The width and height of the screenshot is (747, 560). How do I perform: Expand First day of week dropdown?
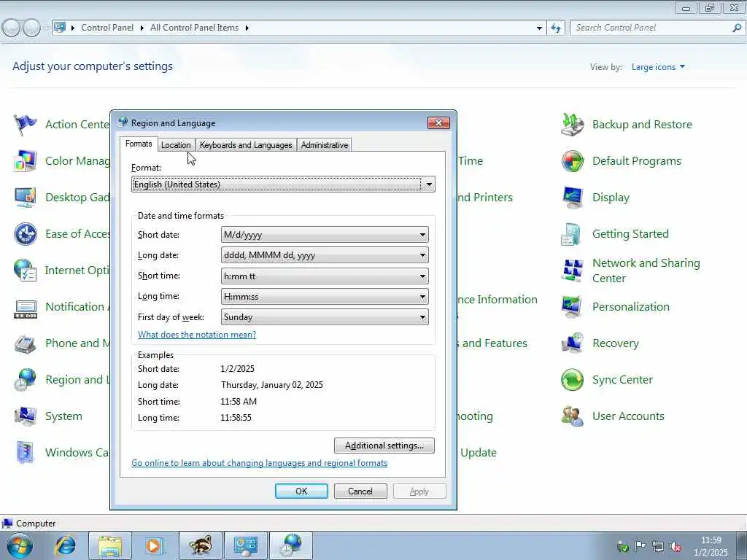pos(422,317)
